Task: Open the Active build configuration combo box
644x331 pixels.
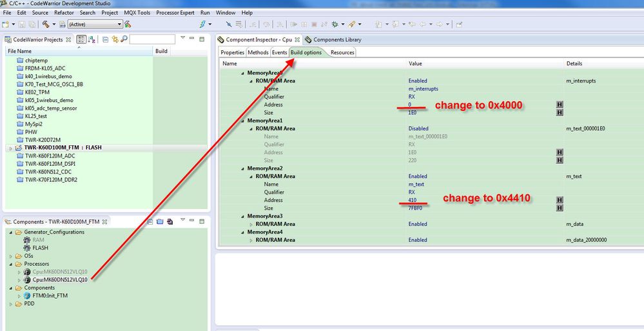Action: pyautogui.click(x=95, y=25)
